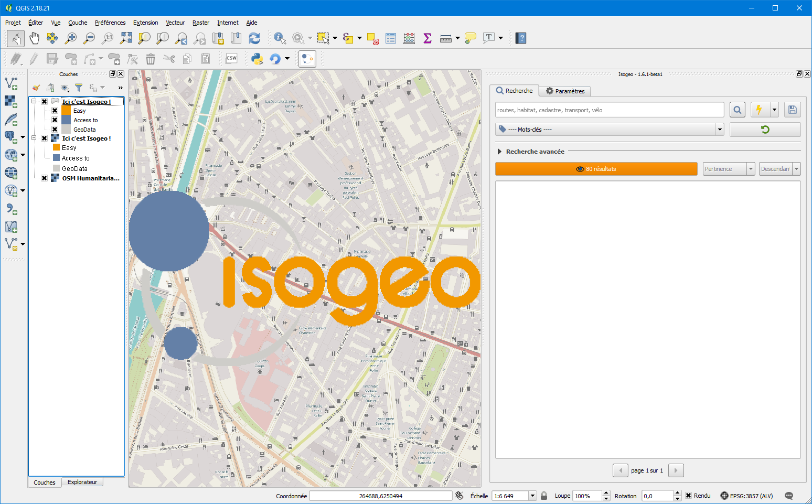Go to the previous results page arrow
812x504 pixels.
point(621,470)
